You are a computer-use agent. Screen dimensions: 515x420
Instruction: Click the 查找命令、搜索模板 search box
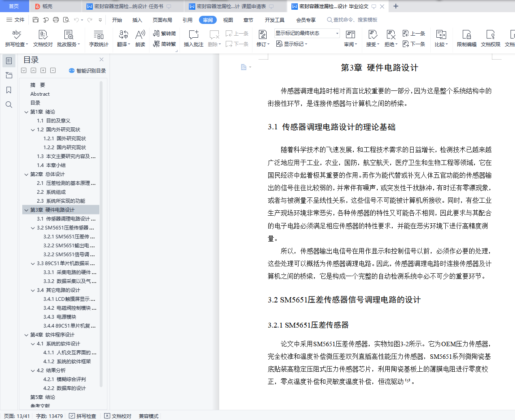[353, 20]
